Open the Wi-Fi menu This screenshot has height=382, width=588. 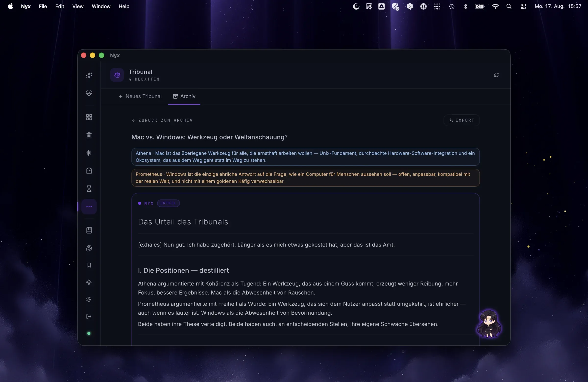pyautogui.click(x=495, y=6)
